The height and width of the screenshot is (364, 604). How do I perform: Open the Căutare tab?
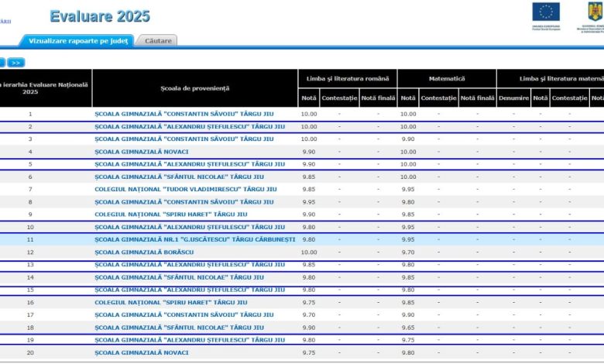click(x=158, y=41)
